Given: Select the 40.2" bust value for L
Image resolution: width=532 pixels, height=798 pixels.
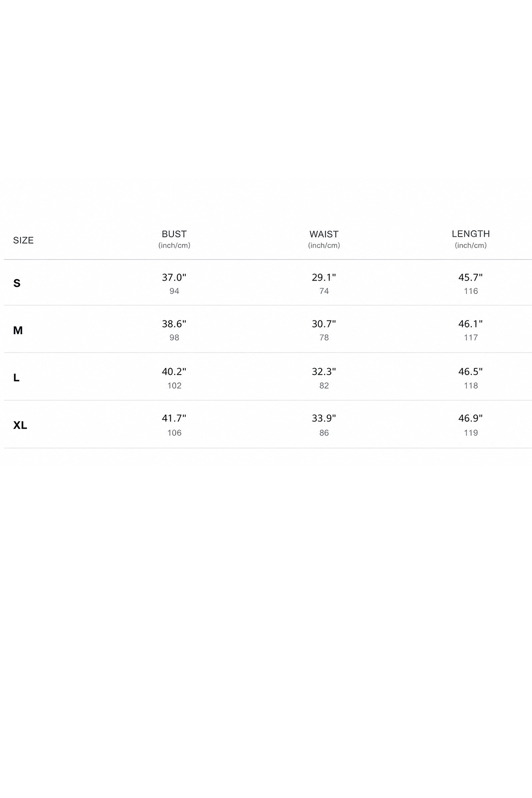Looking at the screenshot, I should (x=174, y=372).
